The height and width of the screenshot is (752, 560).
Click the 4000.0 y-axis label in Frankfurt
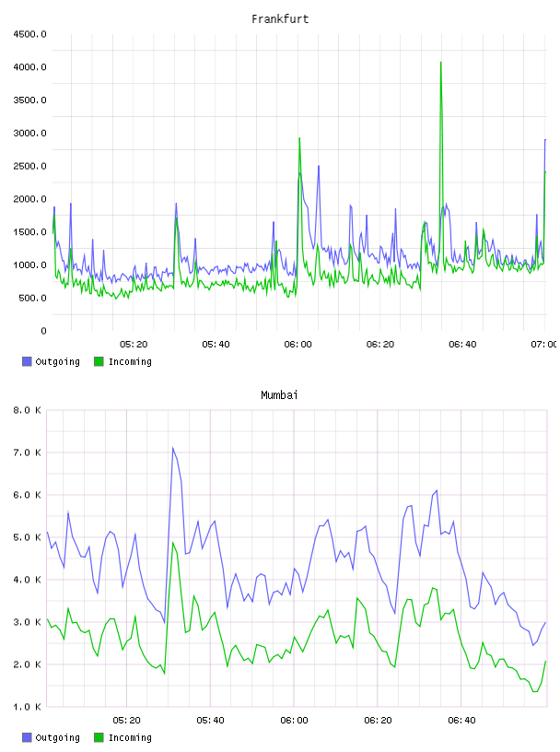coord(29,67)
